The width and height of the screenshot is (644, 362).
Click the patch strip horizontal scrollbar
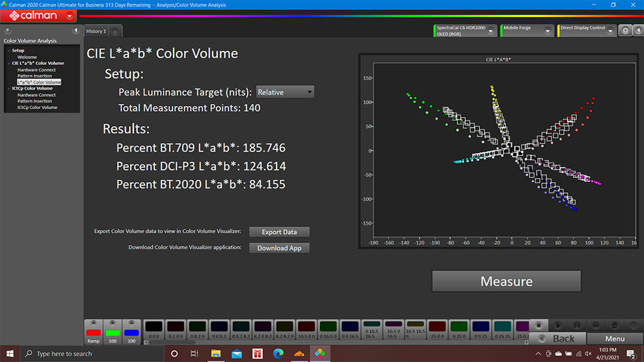336,343
